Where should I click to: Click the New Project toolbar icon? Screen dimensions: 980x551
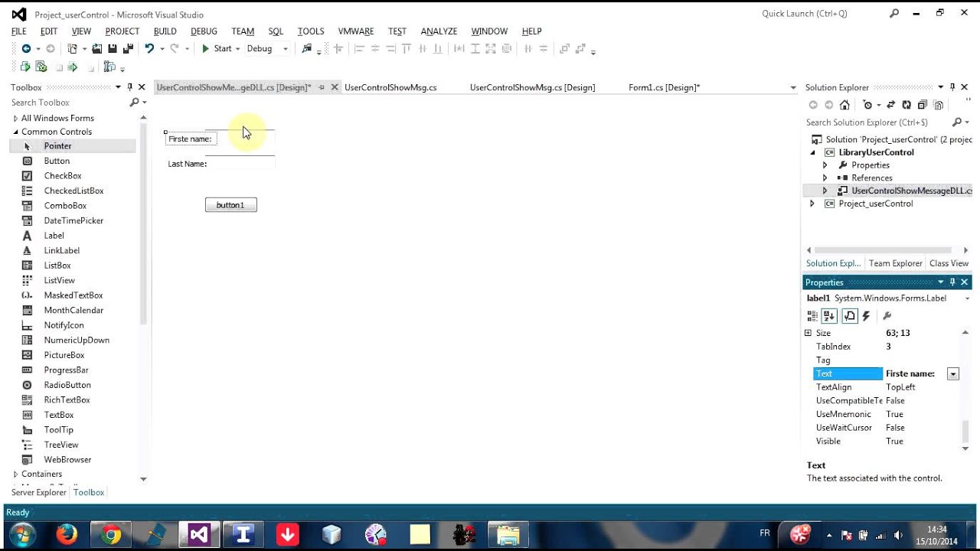(x=72, y=48)
